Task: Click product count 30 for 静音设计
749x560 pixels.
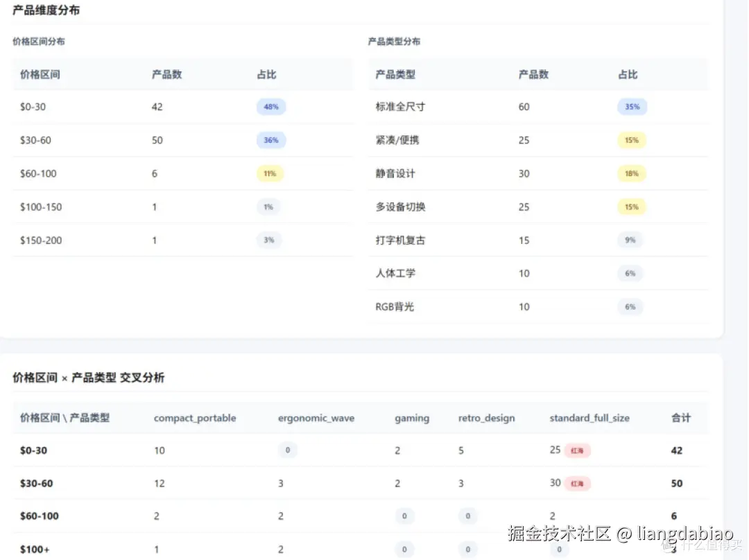Action: point(524,174)
